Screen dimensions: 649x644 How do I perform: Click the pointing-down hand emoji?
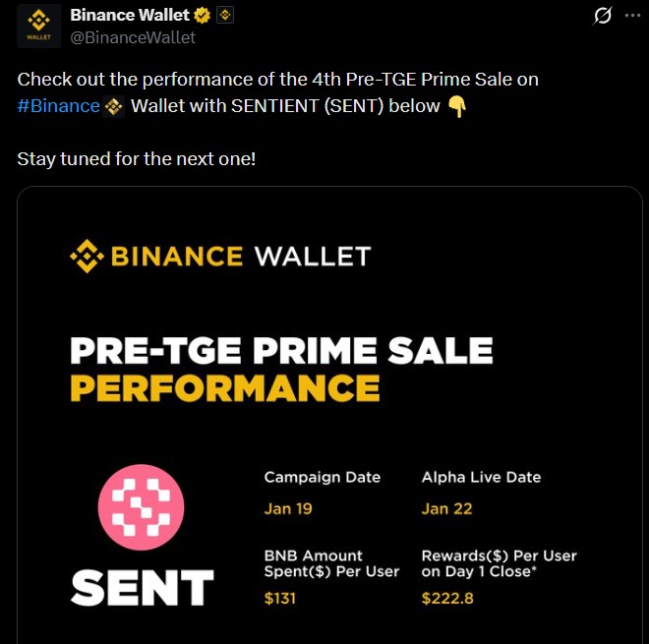pos(457,106)
